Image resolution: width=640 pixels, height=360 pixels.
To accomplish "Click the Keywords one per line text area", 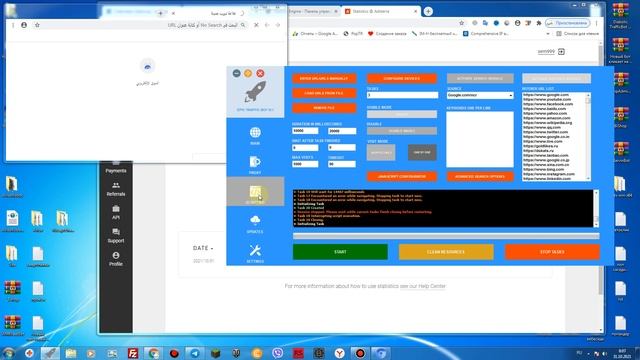I will 480,139.
